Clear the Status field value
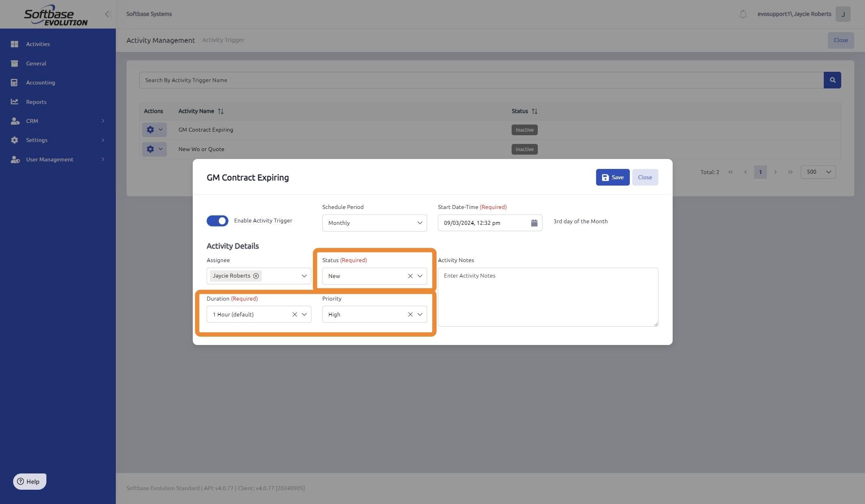The height and width of the screenshot is (504, 865). pyautogui.click(x=410, y=276)
